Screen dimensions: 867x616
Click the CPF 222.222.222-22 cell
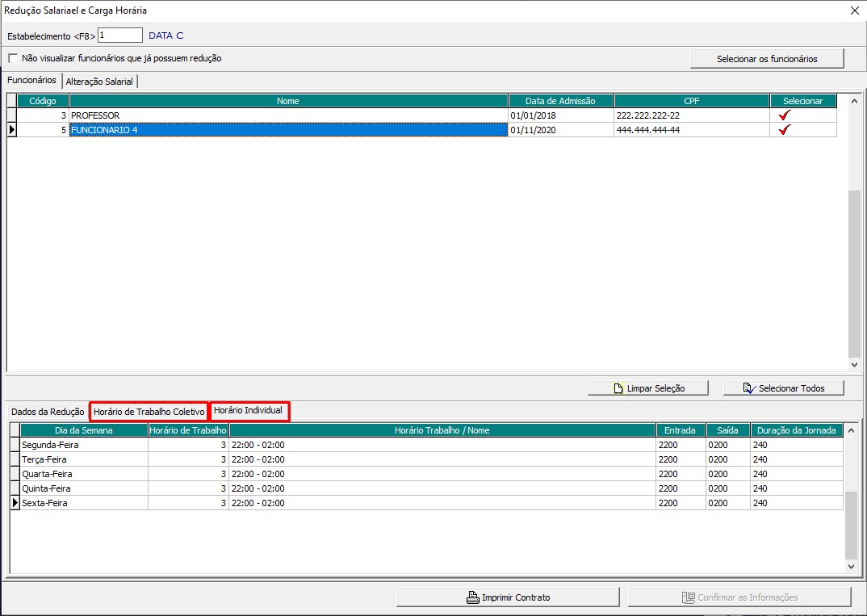pyautogui.click(x=692, y=115)
